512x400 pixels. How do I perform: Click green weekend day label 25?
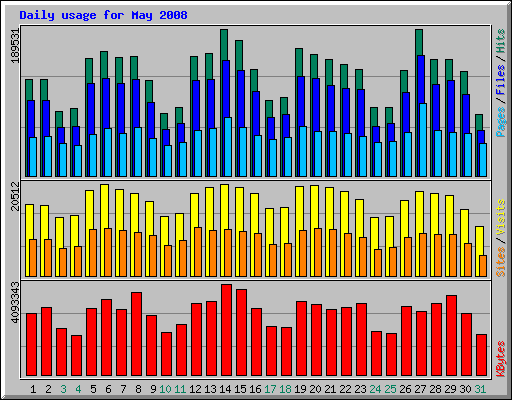[x=390, y=389]
